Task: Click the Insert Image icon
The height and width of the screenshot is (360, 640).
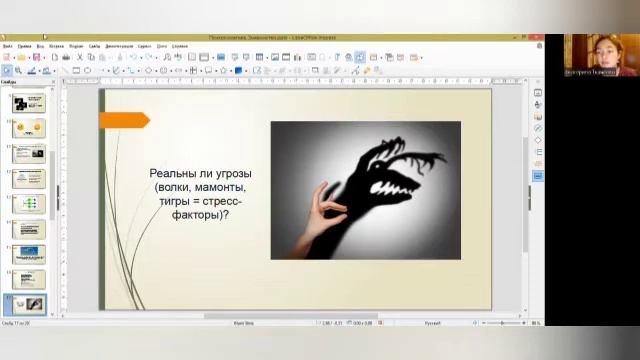Action: (275, 58)
